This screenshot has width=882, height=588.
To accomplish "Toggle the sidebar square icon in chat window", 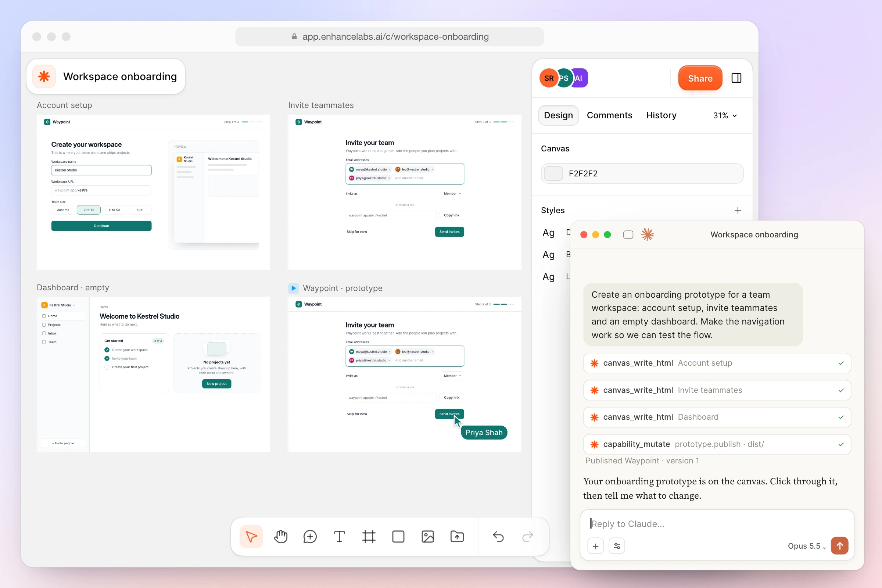I will [x=628, y=235].
